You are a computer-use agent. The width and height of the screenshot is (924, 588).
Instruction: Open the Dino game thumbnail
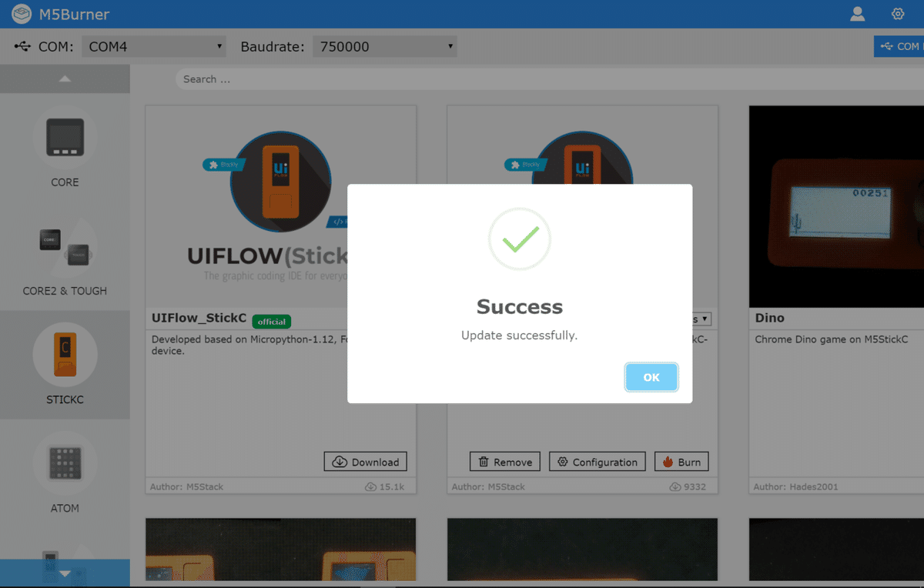(x=836, y=207)
